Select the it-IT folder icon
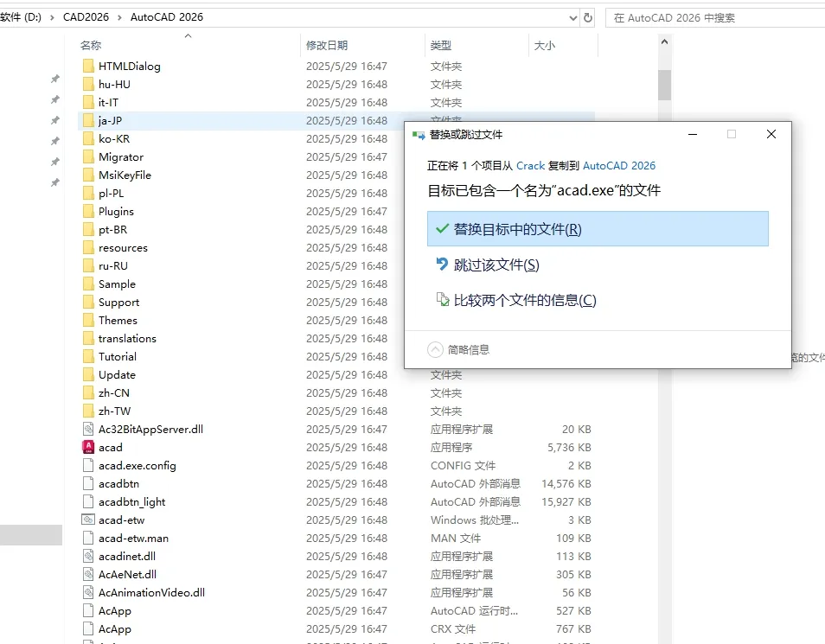This screenshot has width=825, height=644. click(x=88, y=102)
